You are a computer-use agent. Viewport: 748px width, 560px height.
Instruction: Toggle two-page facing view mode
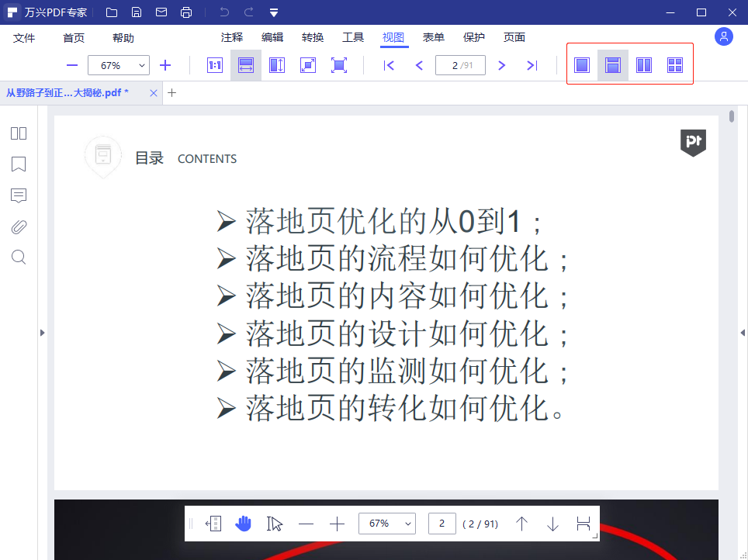[x=644, y=65]
